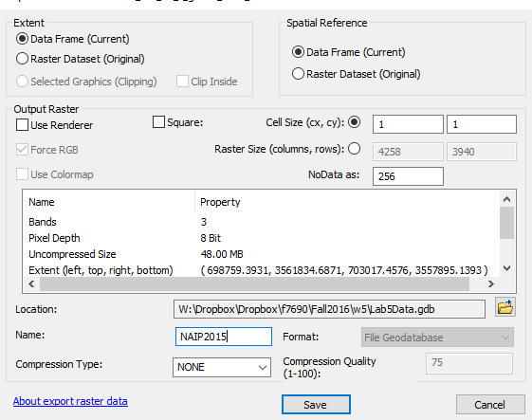Choose the Raster Size (columns, rows) radio button

355,149
